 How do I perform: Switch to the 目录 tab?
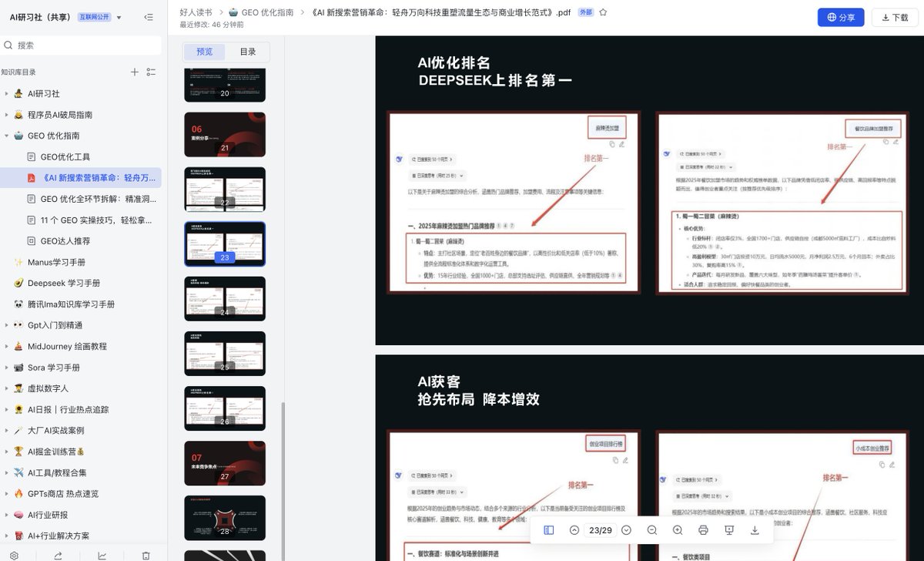(248, 52)
